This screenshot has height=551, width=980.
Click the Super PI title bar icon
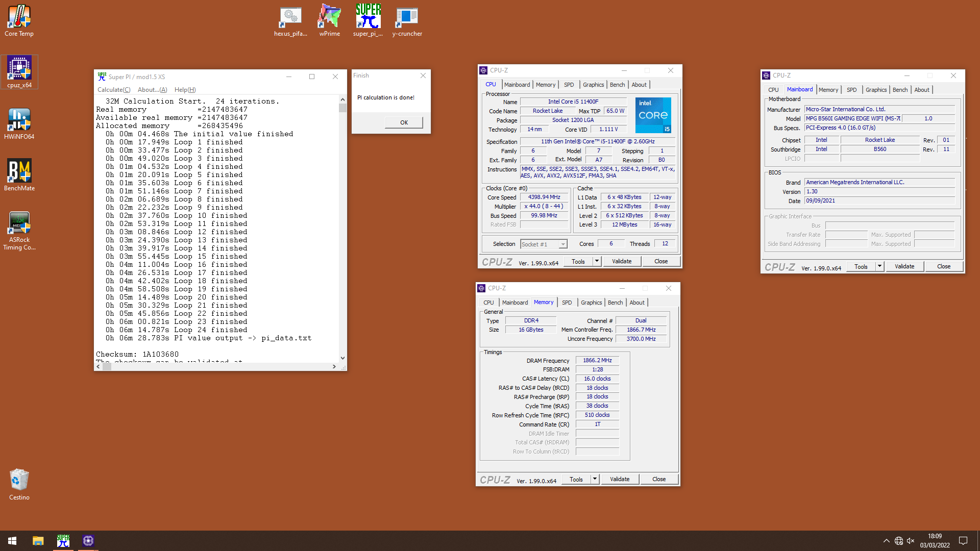102,77
